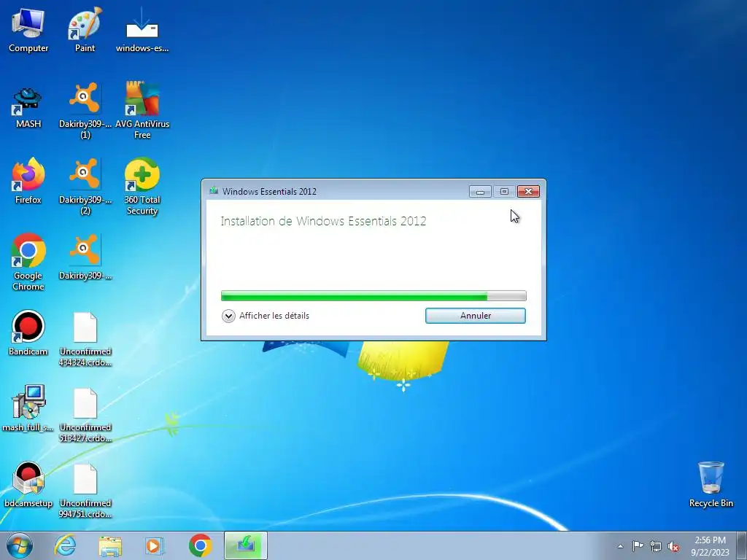Viewport: 747px width, 560px height.
Task: Click the Afficher les détails label
Action: click(274, 316)
